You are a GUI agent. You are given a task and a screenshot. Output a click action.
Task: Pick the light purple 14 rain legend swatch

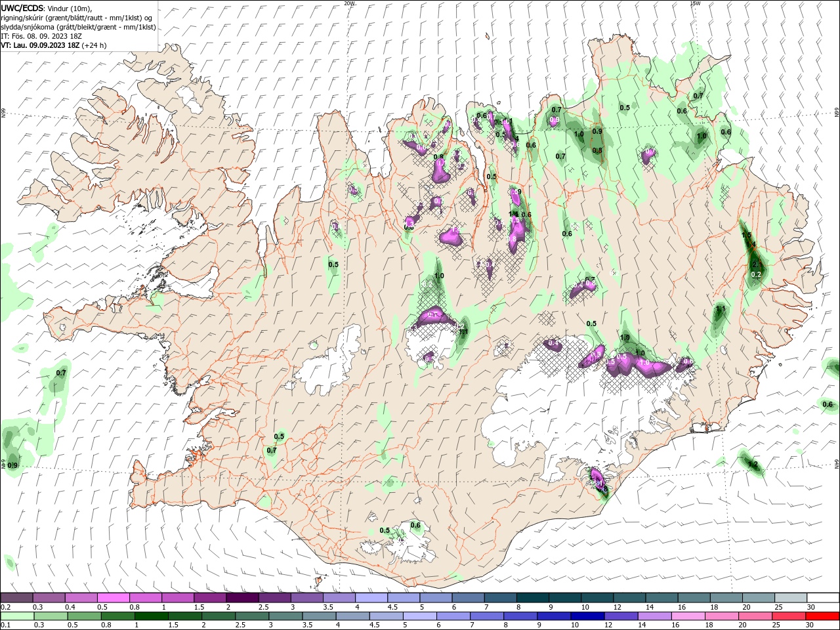pyautogui.click(x=654, y=616)
